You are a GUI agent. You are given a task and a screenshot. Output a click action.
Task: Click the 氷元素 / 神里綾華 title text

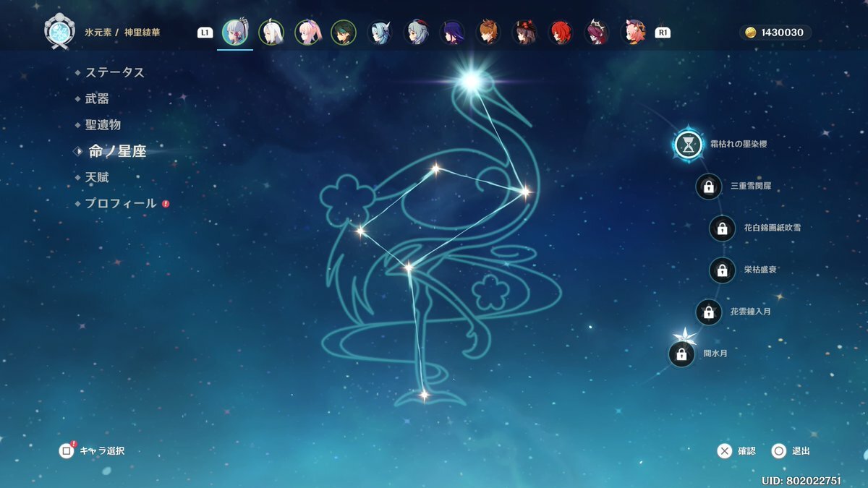[x=122, y=33]
